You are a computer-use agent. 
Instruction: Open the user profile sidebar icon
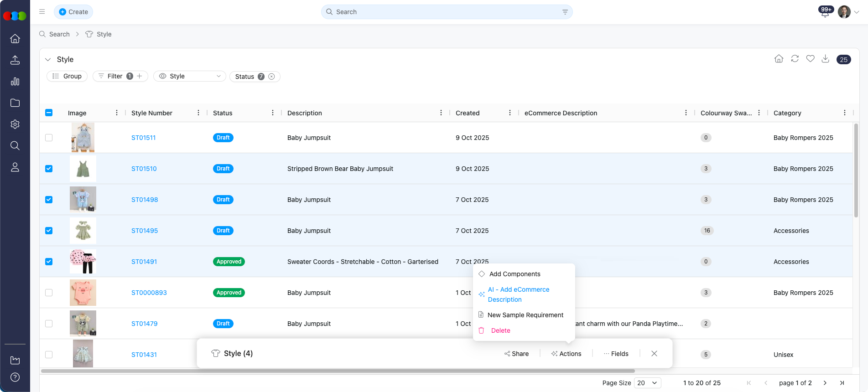[15, 167]
